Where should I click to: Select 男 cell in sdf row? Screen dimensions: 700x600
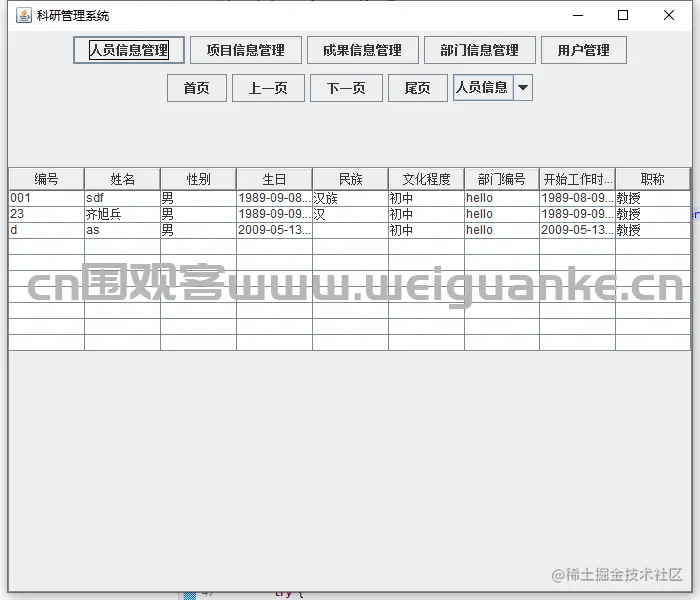tap(198, 198)
